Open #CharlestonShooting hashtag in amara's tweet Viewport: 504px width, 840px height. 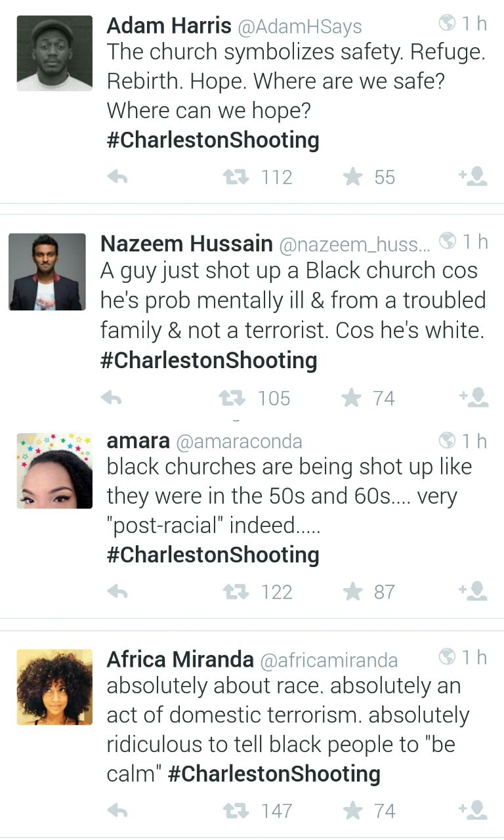tap(213, 555)
